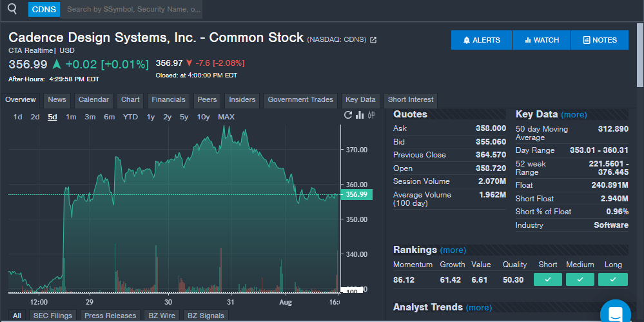Viewport: 644px width, 322px height.
Task: Click the Long ranking checkmark badge
Action: pyautogui.click(x=613, y=279)
